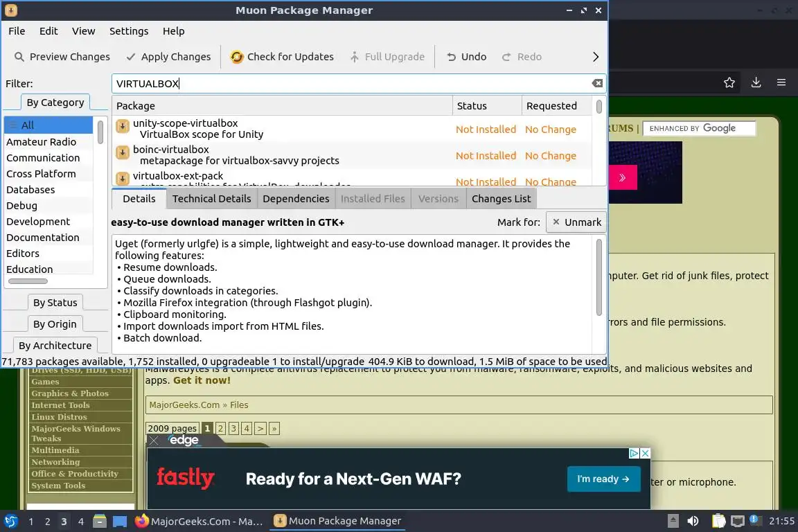This screenshot has width=798, height=532.
Task: Open Graphics & Photos category in browser
Action: 70,393
